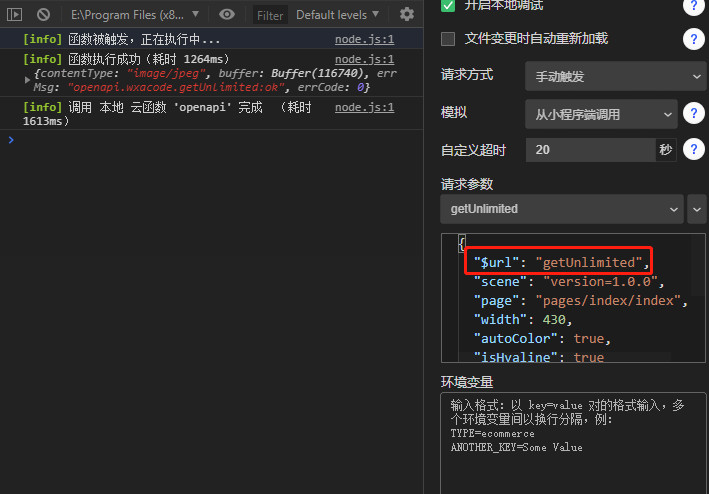Viewport: 709px width, 494px height.
Task: Click the "isHyaline": true line
Action: 539,357
